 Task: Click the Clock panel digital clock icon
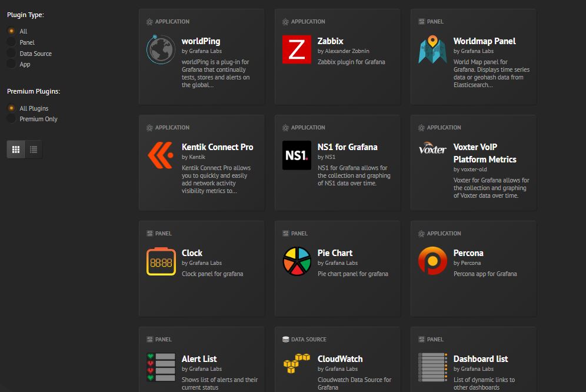[161, 261]
